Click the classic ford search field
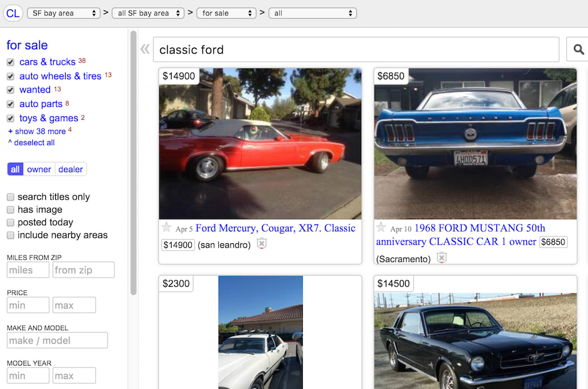 click(356, 49)
